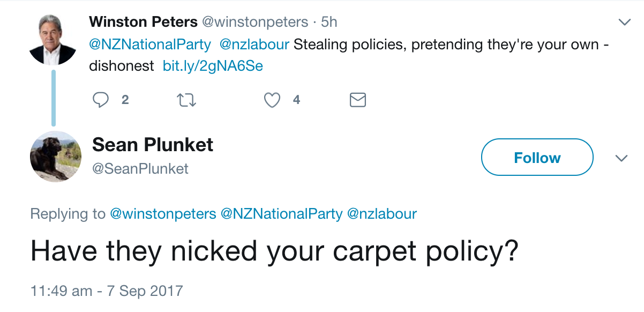The width and height of the screenshot is (644, 312).
Task: Click the @NZNationalParty mention in Winston's tweet
Action: point(150,44)
